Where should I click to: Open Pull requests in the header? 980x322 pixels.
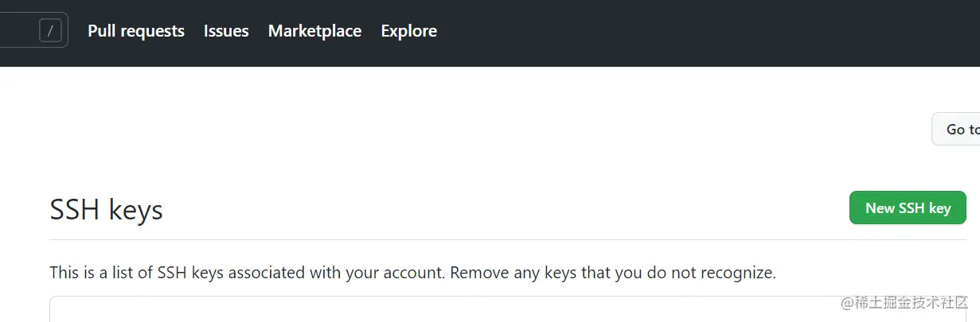coord(136,31)
